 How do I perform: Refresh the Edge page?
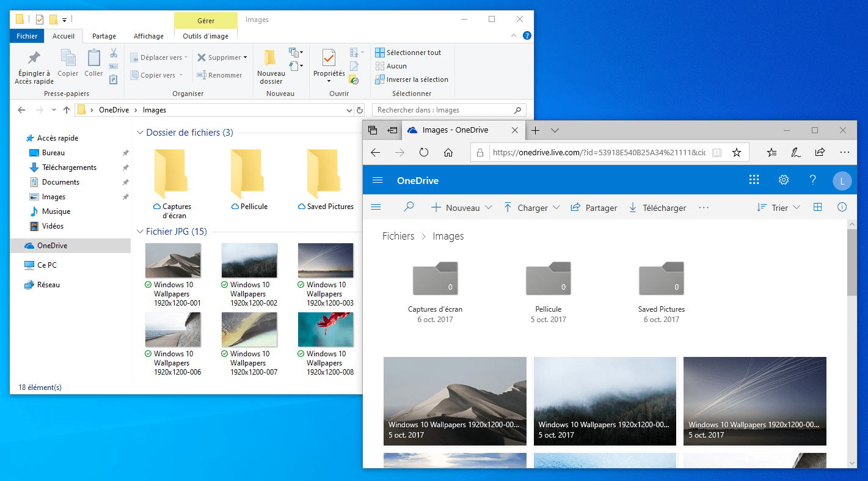[x=424, y=152]
